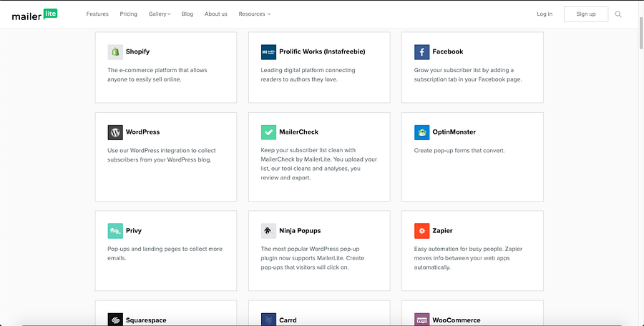Image resolution: width=644 pixels, height=326 pixels.
Task: Expand the Gallery dropdown menu
Action: point(160,14)
